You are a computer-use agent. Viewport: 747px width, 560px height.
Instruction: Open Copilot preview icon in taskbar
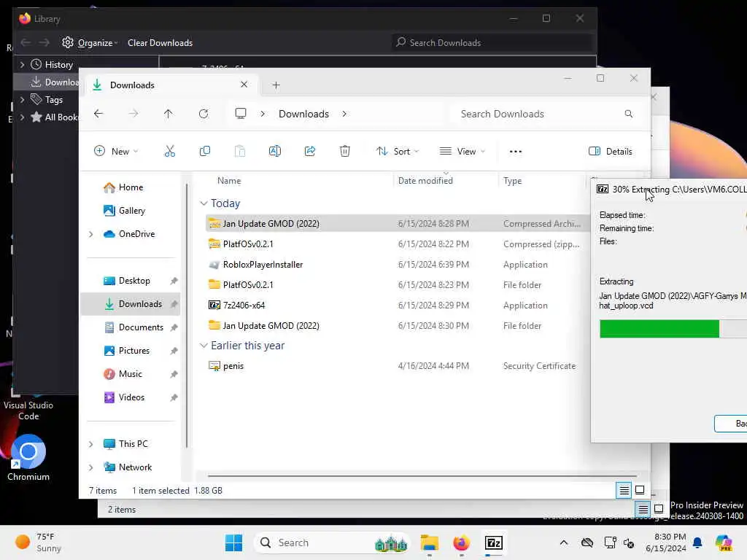tap(724, 542)
